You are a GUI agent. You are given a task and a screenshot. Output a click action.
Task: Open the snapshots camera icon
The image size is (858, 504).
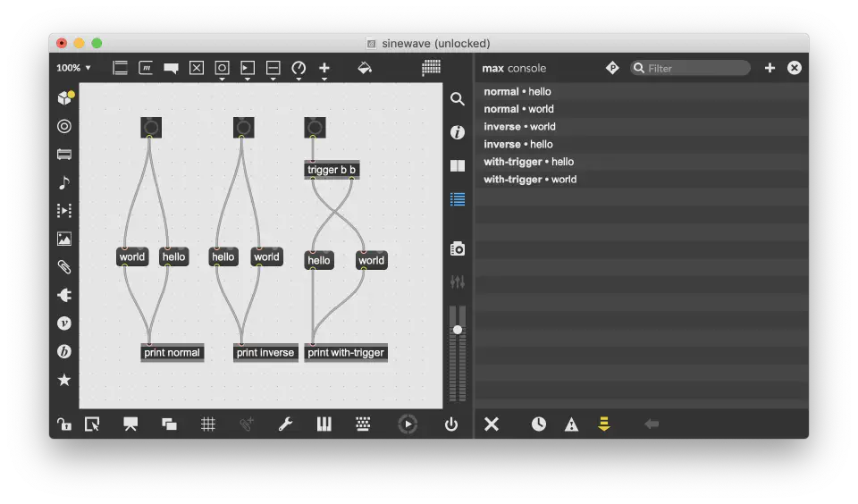coord(458,249)
